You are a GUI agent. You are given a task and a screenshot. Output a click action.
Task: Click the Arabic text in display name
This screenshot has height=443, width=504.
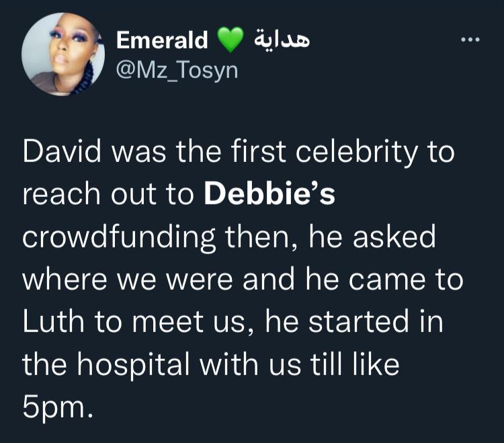[282, 40]
